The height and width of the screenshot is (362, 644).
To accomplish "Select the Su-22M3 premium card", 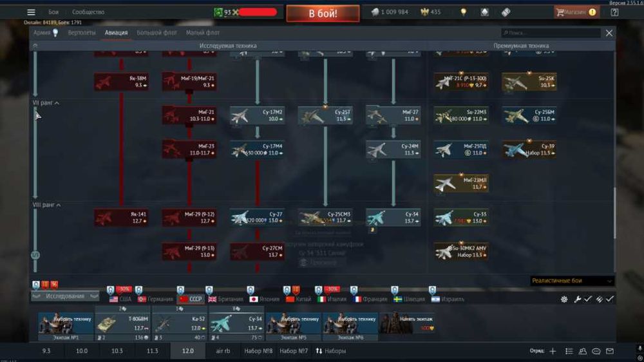I will (x=461, y=115).
